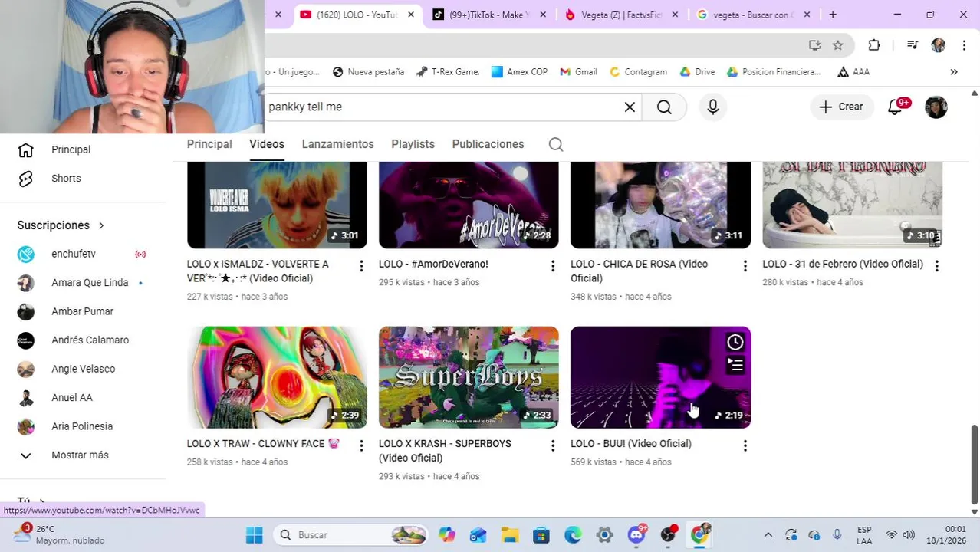
Task: Open options for CHICA DE ROSA video
Action: 745,266
